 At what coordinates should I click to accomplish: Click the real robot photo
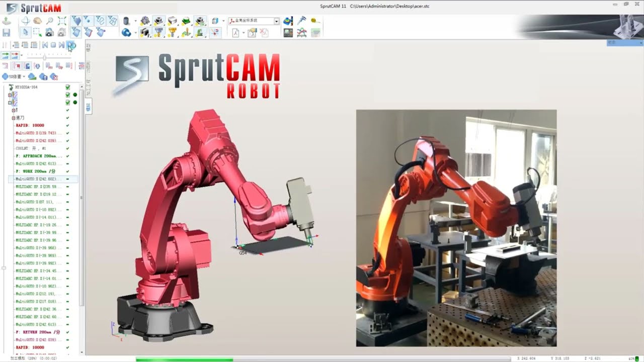(x=456, y=228)
